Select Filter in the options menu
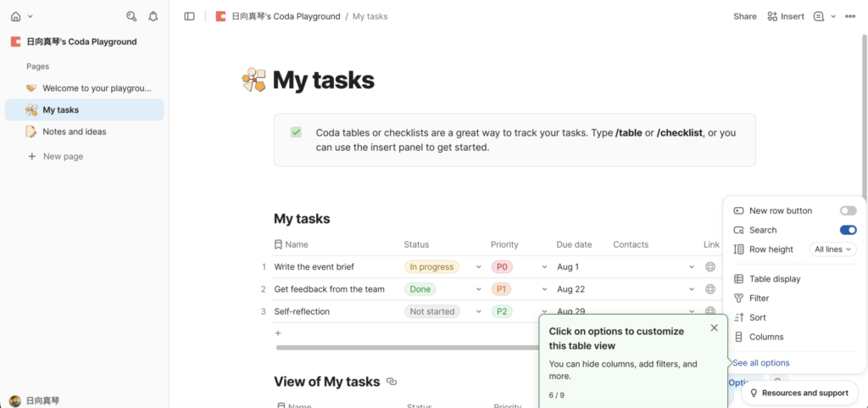 click(x=759, y=299)
